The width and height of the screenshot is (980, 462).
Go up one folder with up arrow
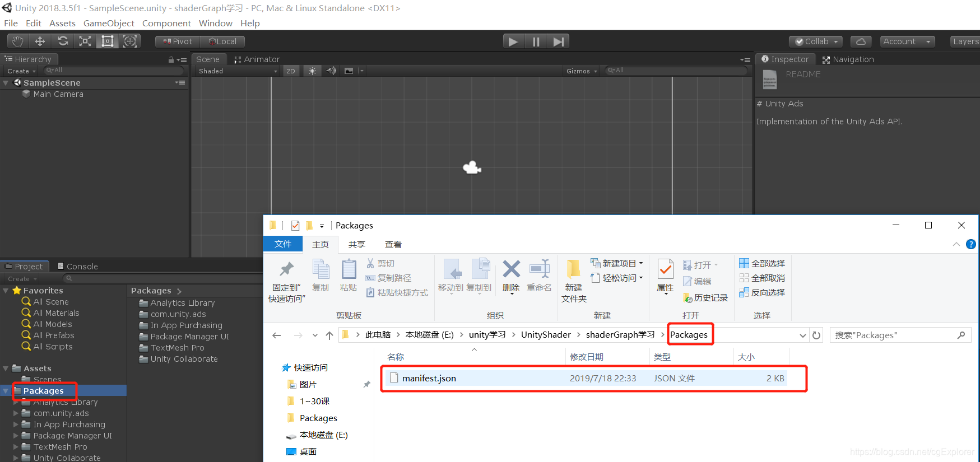(x=329, y=335)
